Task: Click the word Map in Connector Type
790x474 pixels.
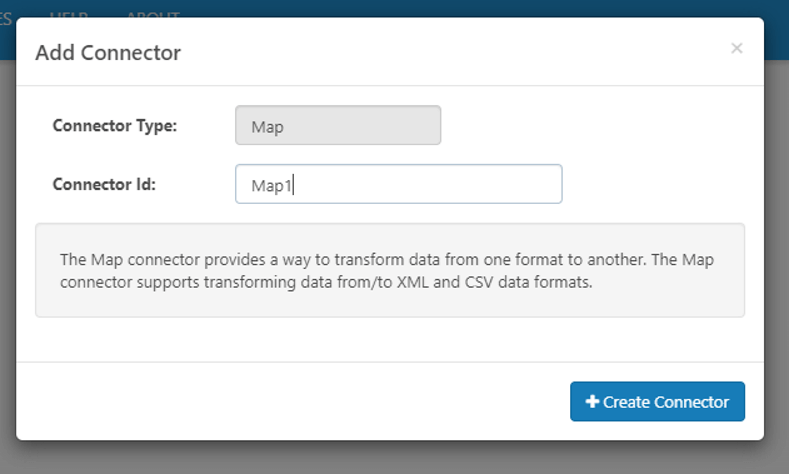Action: pos(267,127)
